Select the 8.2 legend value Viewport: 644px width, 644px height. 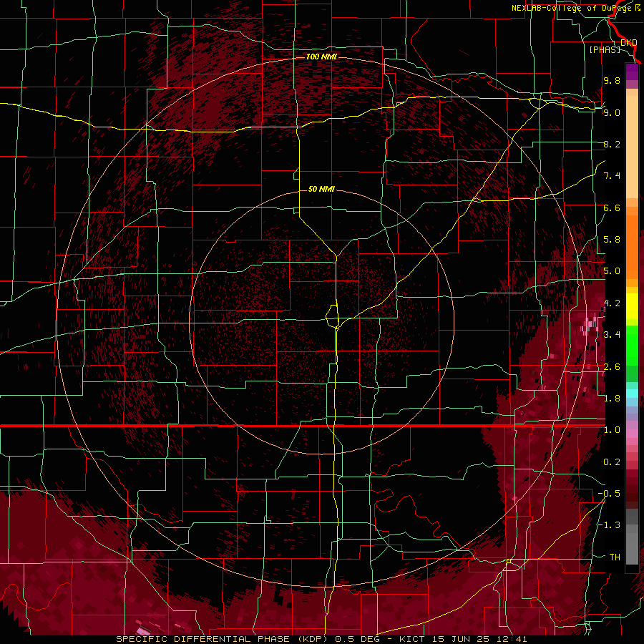point(612,144)
